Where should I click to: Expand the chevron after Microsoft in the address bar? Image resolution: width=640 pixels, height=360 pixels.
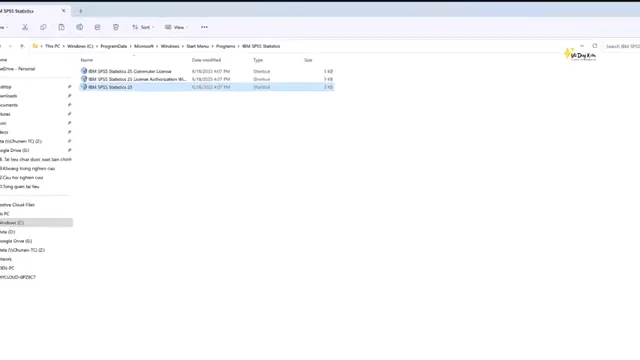(x=157, y=46)
